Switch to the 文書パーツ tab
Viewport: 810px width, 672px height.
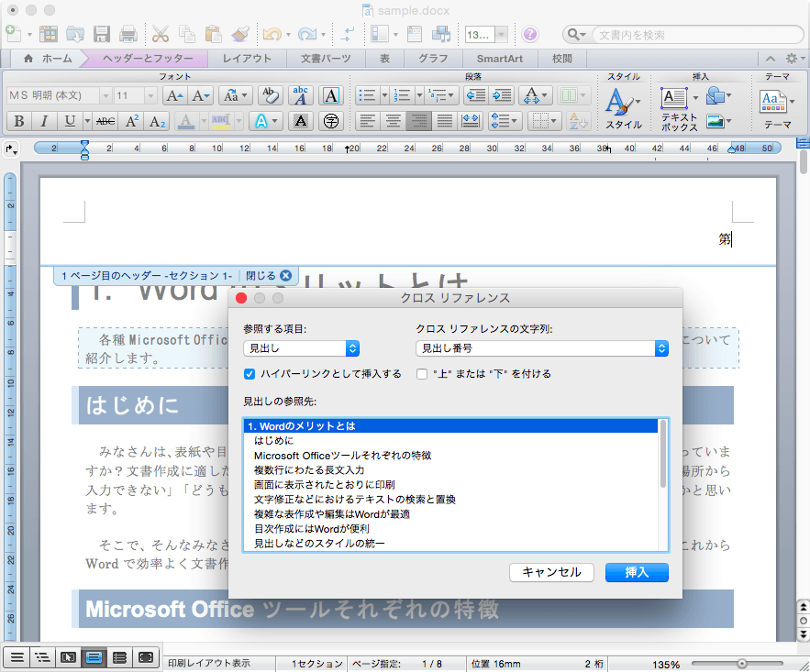[x=326, y=59]
